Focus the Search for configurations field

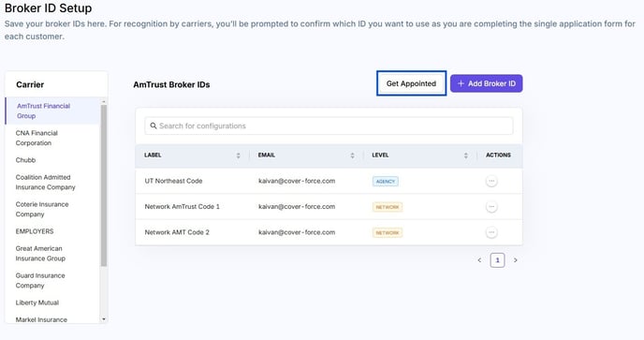pyautogui.click(x=329, y=126)
